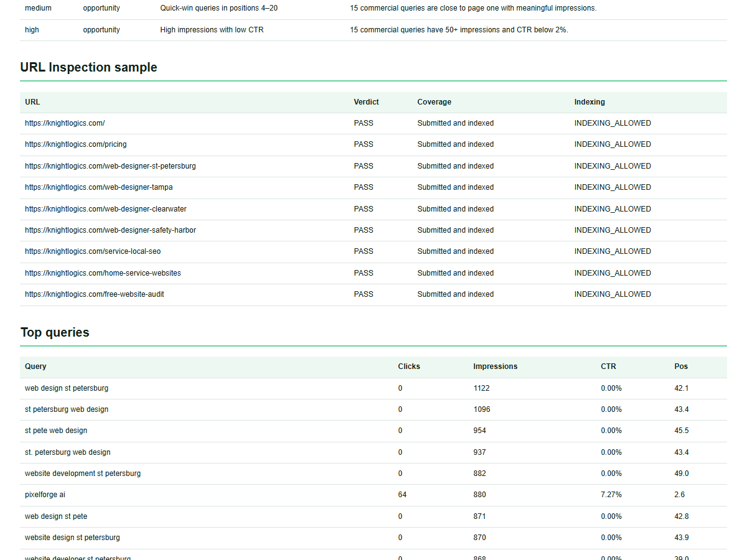Click the 'high' severity cell

[32, 30]
